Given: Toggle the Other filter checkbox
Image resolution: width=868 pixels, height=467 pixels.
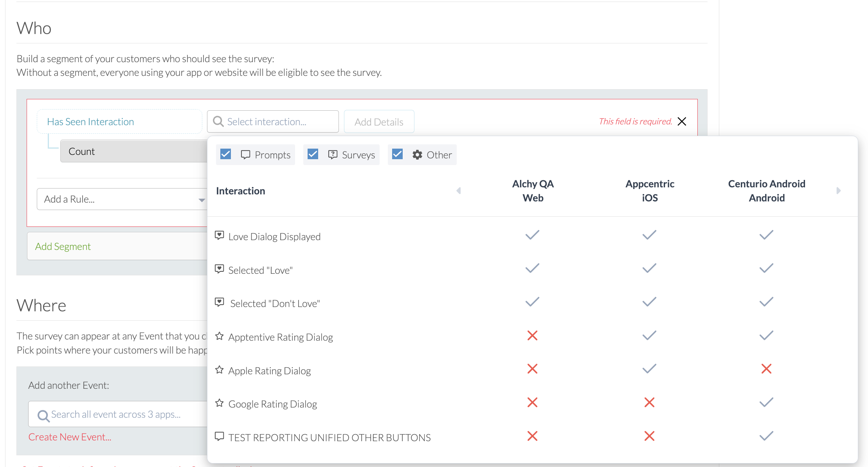Looking at the screenshot, I should (x=398, y=154).
